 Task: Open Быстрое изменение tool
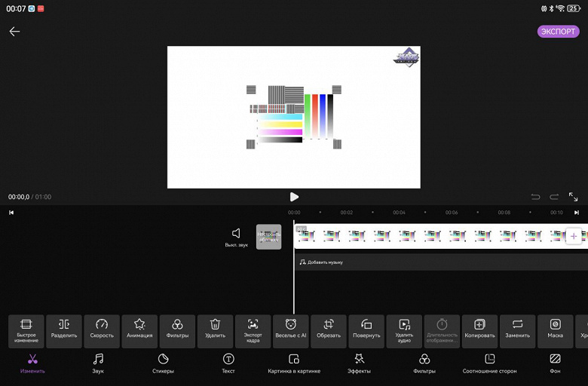pos(26,331)
